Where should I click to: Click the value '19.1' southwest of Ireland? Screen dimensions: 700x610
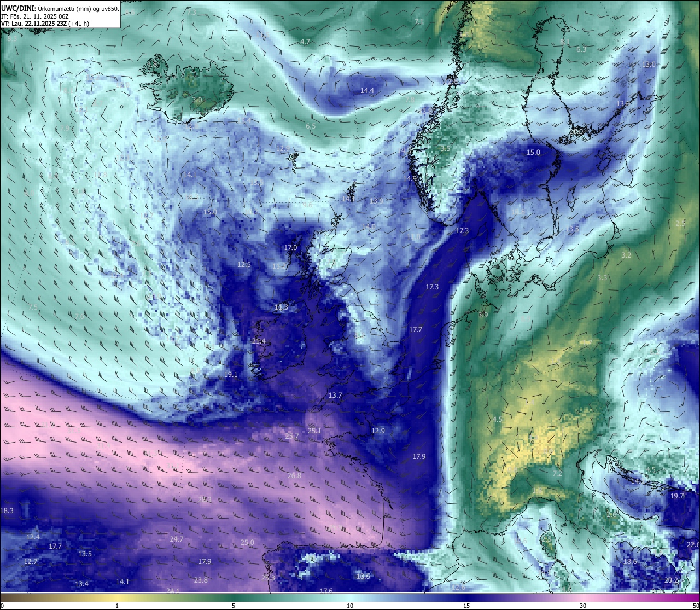pyautogui.click(x=231, y=375)
